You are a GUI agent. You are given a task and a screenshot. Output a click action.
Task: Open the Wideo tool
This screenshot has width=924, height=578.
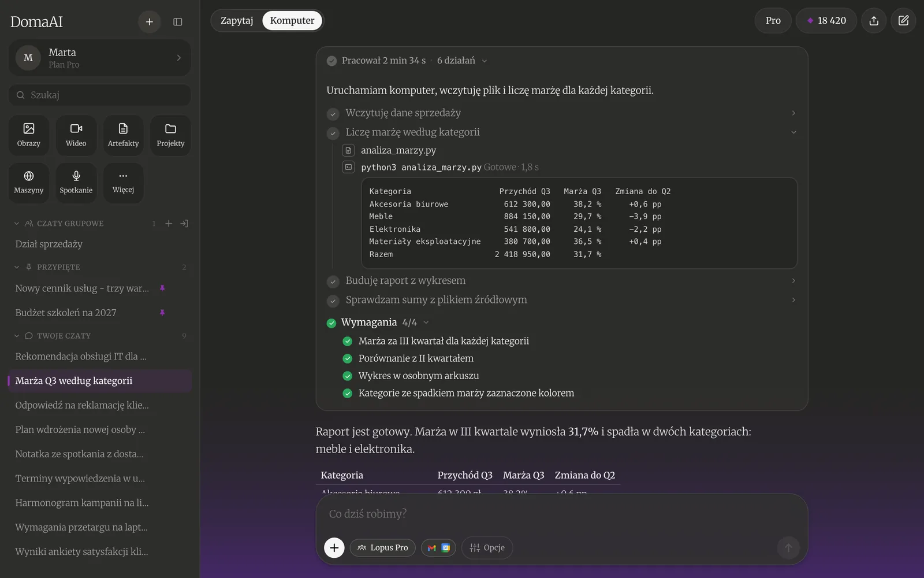[76, 135]
